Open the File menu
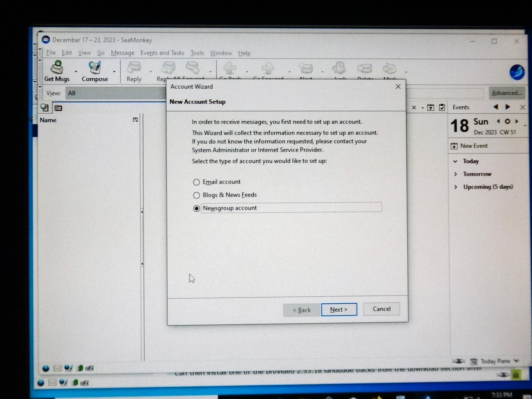Viewport: 532px width, 399px height. (x=51, y=52)
